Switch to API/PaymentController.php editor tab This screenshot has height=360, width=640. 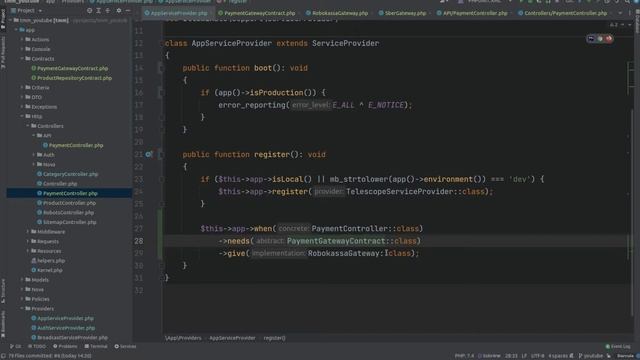pos(472,13)
